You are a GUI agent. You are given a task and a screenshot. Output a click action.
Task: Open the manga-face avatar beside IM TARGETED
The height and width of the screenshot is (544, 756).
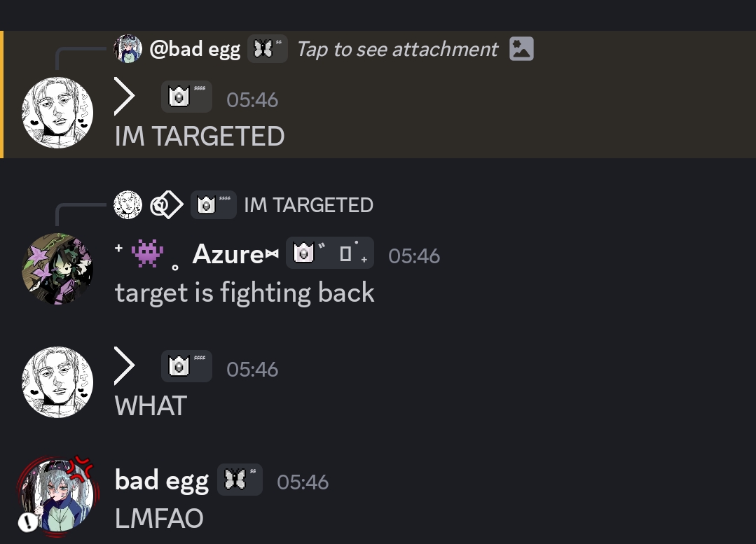(x=58, y=112)
